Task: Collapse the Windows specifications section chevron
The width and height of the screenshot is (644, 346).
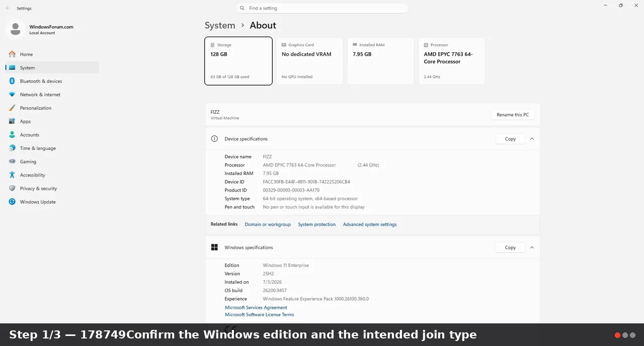Action: tap(532, 247)
